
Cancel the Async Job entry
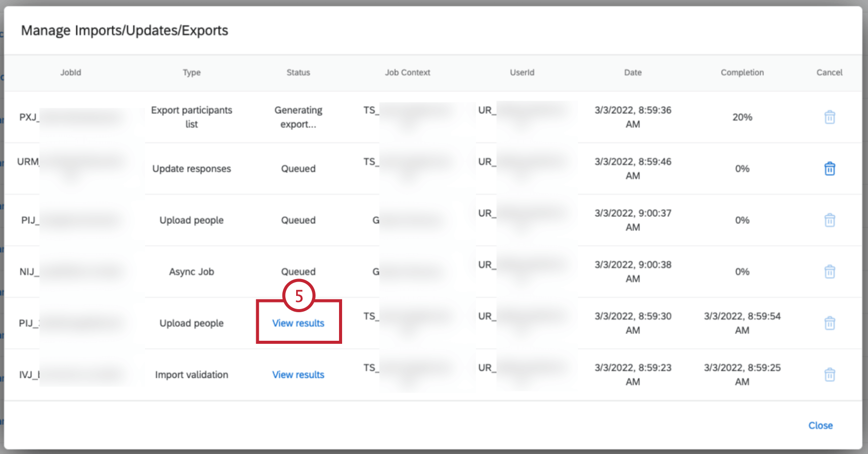pyautogui.click(x=830, y=272)
